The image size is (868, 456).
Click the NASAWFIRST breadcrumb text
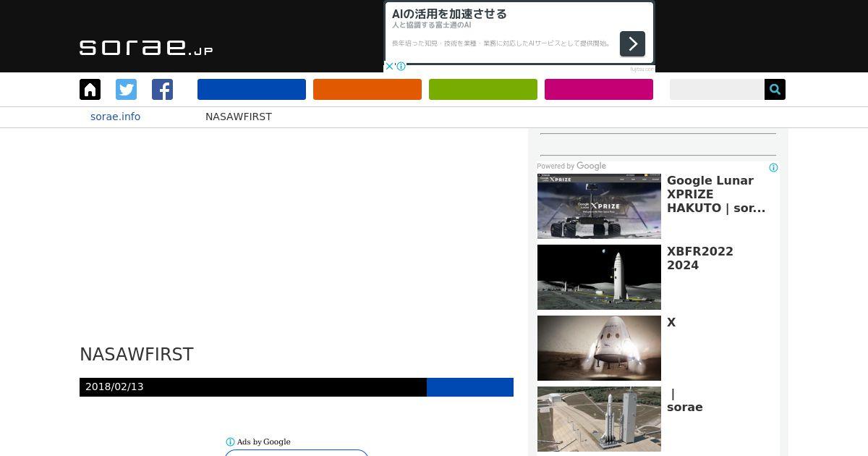[x=239, y=117]
